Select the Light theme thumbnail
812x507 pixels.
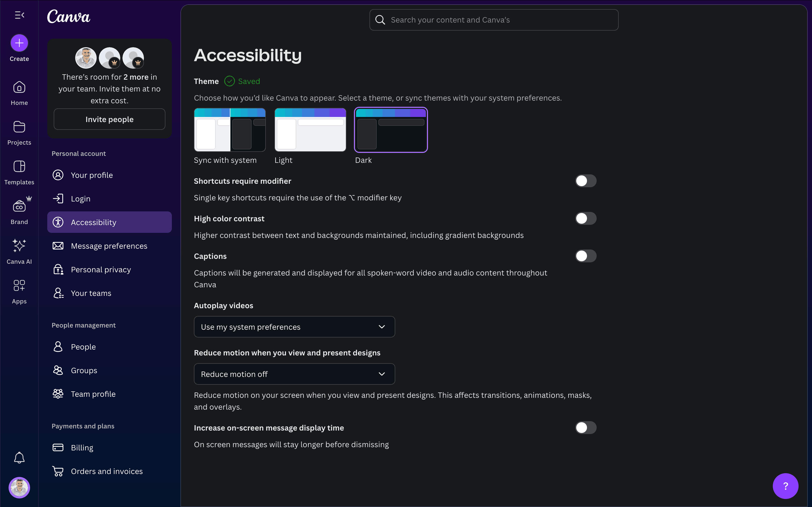tap(310, 130)
